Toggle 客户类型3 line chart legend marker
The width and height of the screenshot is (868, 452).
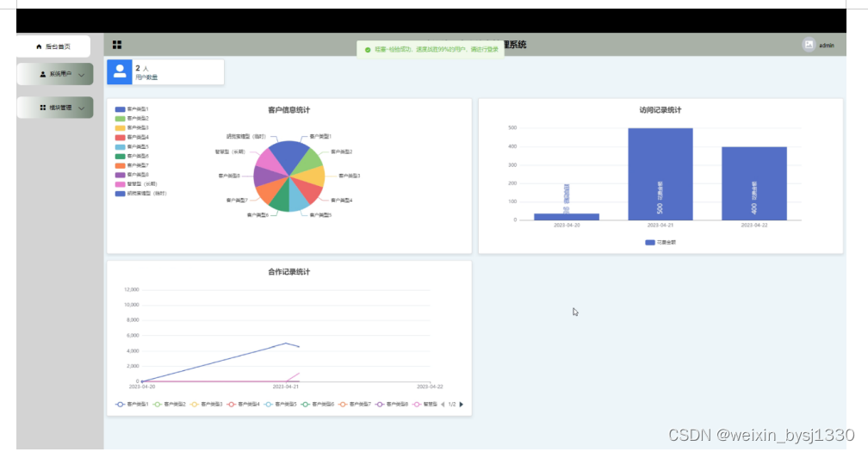[195, 405]
